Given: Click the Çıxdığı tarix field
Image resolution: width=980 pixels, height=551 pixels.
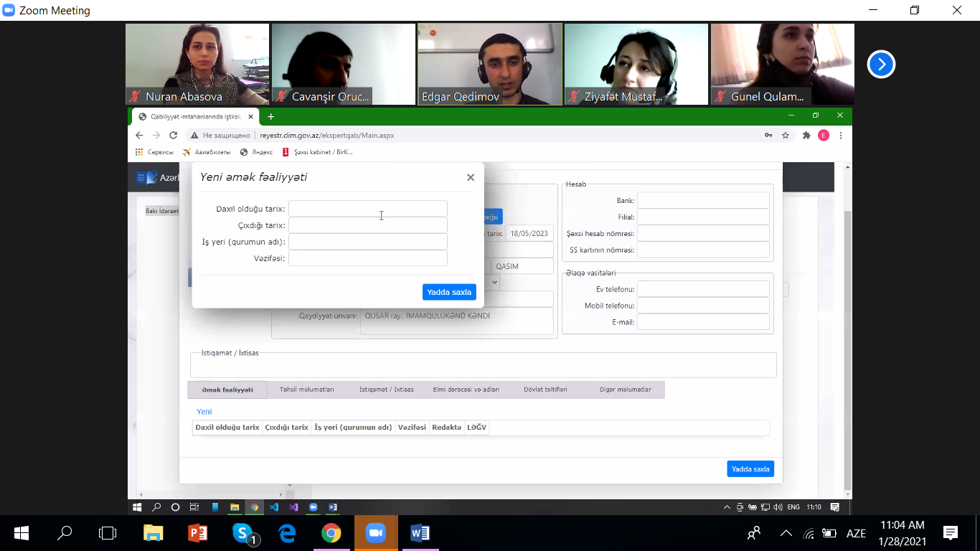Looking at the screenshot, I should [x=368, y=225].
